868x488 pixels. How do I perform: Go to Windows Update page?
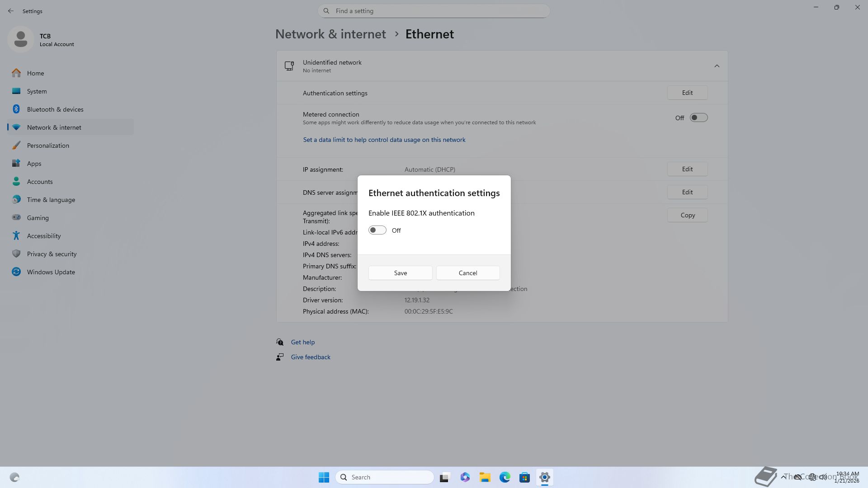[51, 272]
